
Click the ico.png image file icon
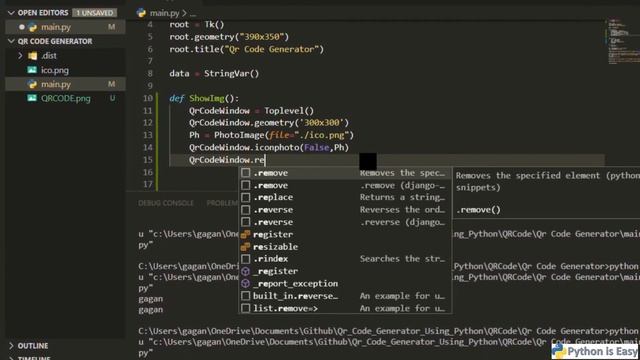(32, 70)
